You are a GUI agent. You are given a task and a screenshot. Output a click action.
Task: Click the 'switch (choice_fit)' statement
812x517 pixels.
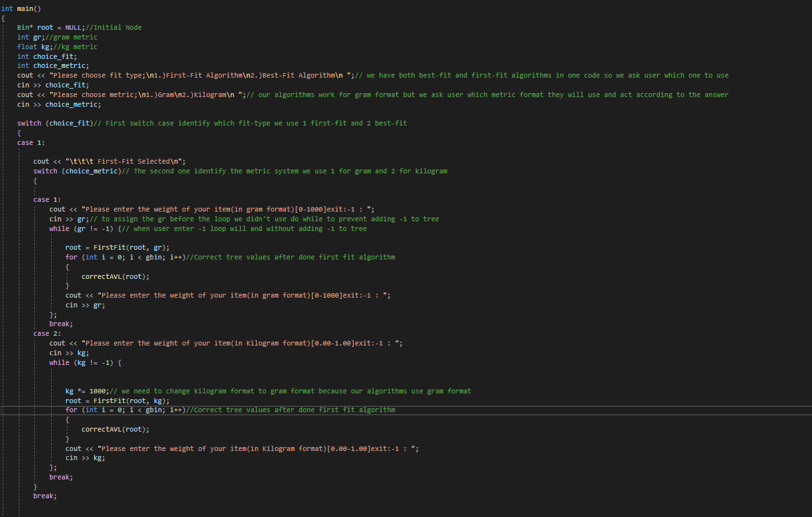(55, 123)
